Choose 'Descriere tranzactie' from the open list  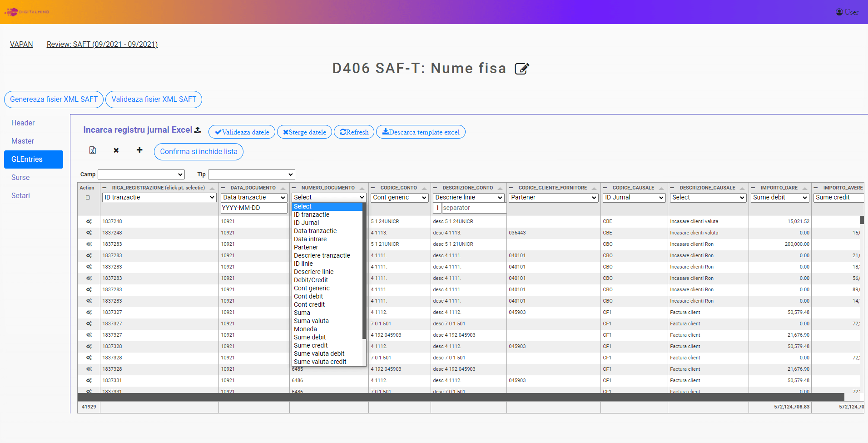click(x=322, y=255)
